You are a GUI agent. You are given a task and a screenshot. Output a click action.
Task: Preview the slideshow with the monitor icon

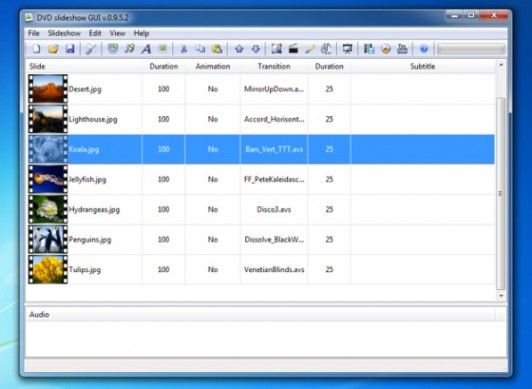[x=347, y=49]
